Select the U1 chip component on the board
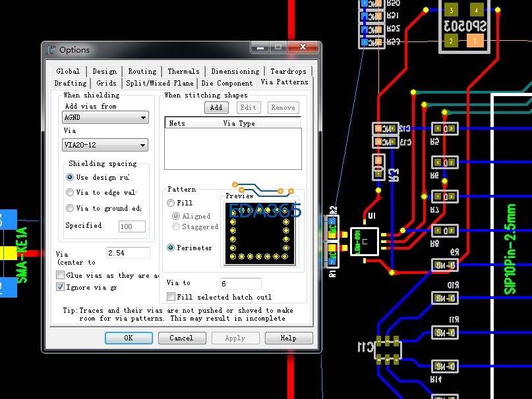Image resolution: width=532 pixels, height=399 pixels. pyautogui.click(x=364, y=242)
